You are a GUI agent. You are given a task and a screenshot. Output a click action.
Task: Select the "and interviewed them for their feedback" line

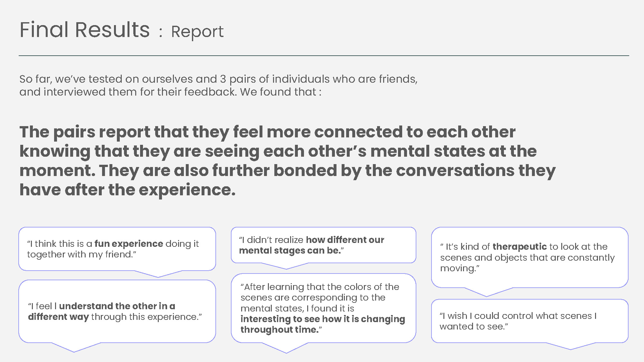[170, 92]
